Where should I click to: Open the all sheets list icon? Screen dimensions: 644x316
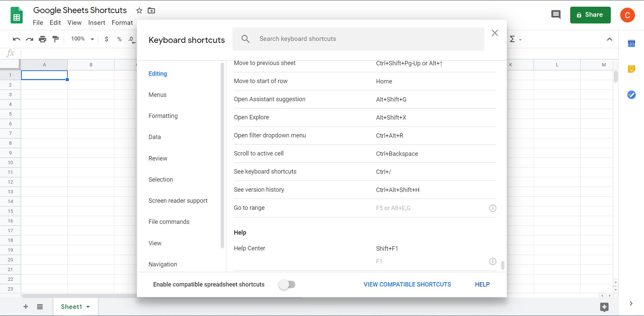[40, 307]
